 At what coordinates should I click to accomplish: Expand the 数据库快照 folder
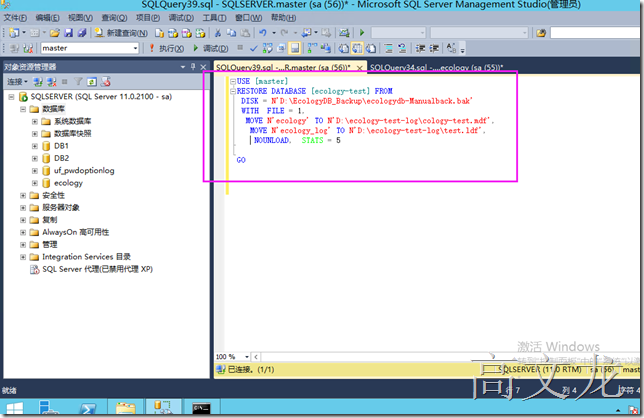(35, 134)
